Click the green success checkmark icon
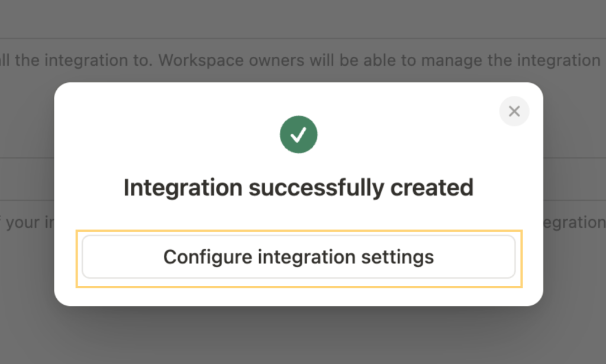The image size is (606, 364). point(299,134)
